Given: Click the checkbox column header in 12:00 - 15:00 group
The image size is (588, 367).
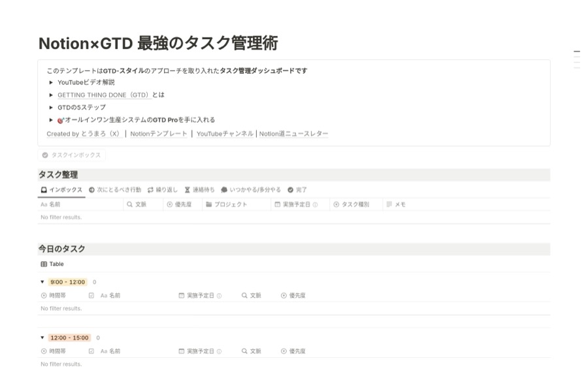Looking at the screenshot, I should coord(91,351).
